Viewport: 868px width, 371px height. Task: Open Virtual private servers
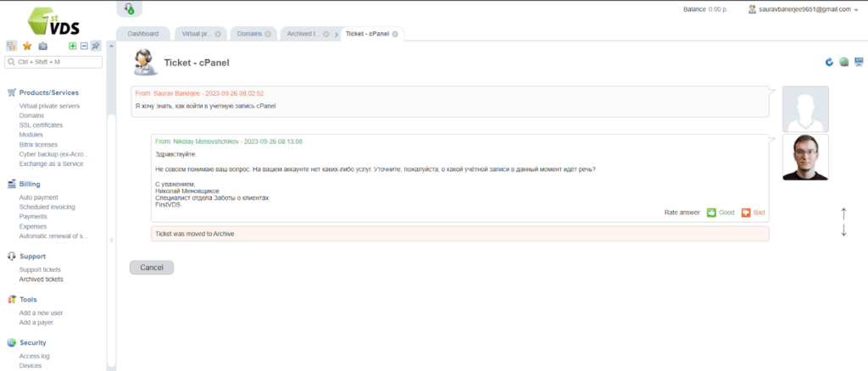tap(49, 106)
